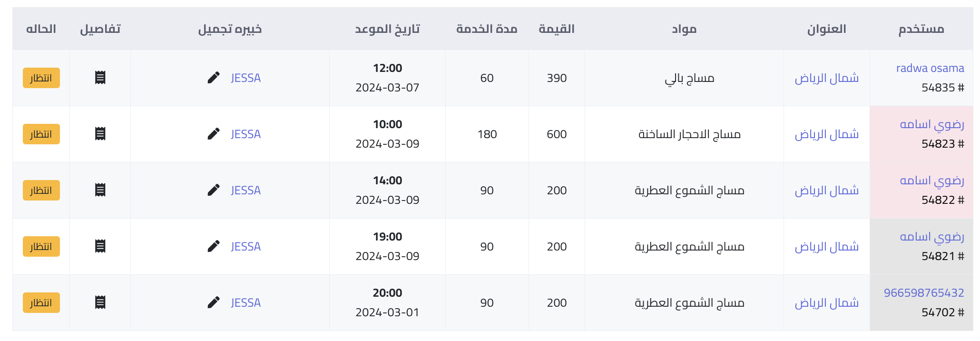The image size is (980, 341).
Task: Click انتظار status button for order 54702
Action: tap(41, 303)
